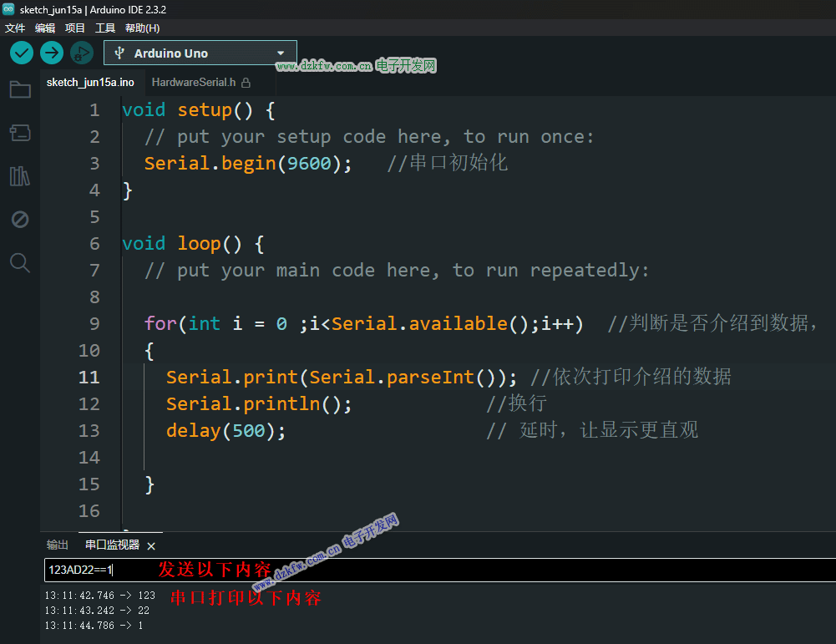The width and height of the screenshot is (836, 644).
Task: Open the 工具 menu
Action: [105, 28]
